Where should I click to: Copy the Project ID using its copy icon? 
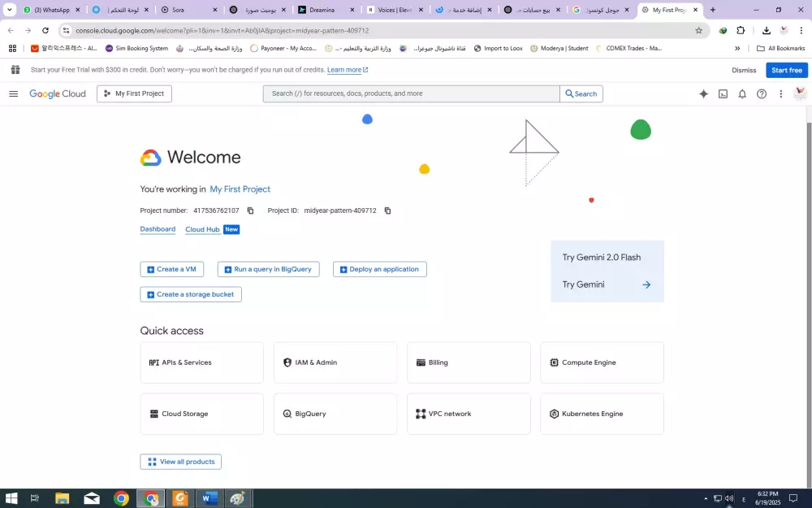pos(387,210)
